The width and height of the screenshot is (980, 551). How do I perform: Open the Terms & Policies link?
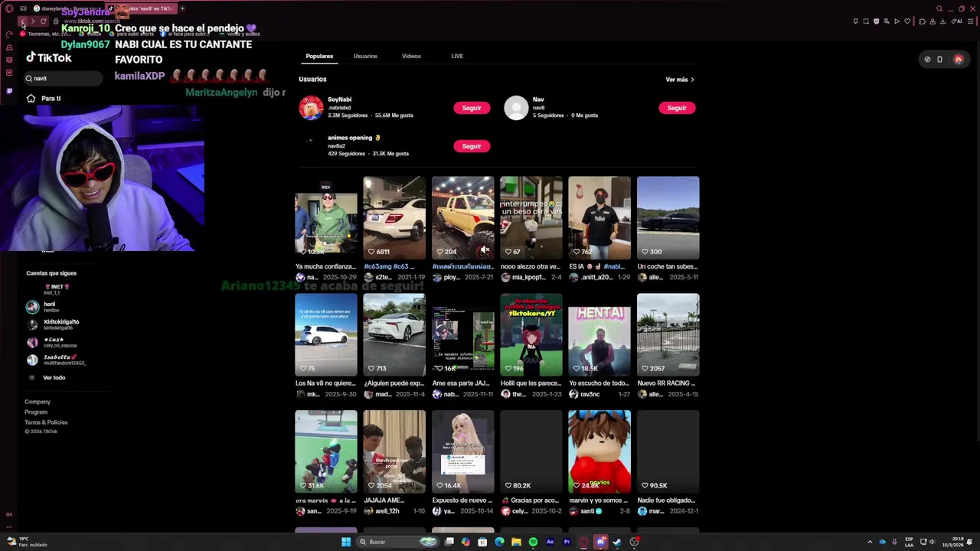coord(46,422)
